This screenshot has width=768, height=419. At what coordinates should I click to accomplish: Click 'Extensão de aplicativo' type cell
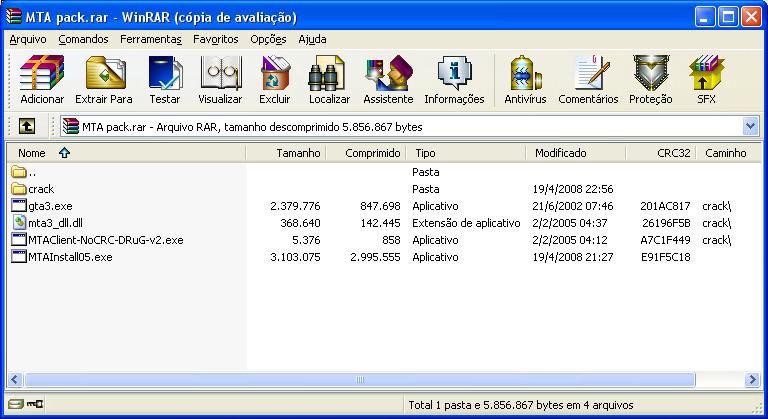click(x=466, y=223)
